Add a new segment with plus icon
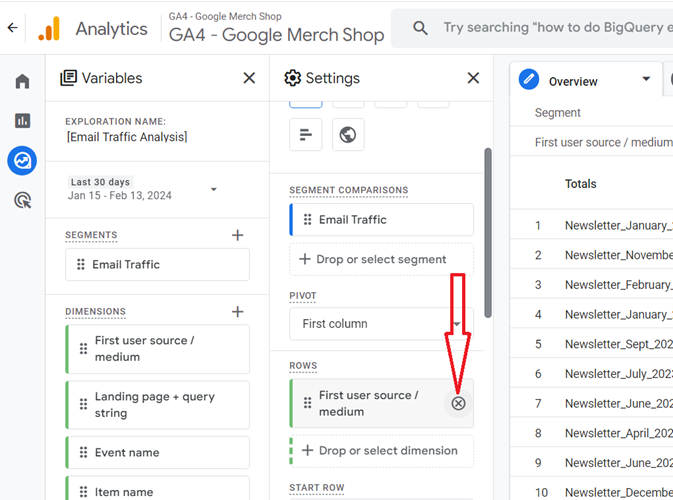Screen dimensions: 673x500 click(x=237, y=235)
